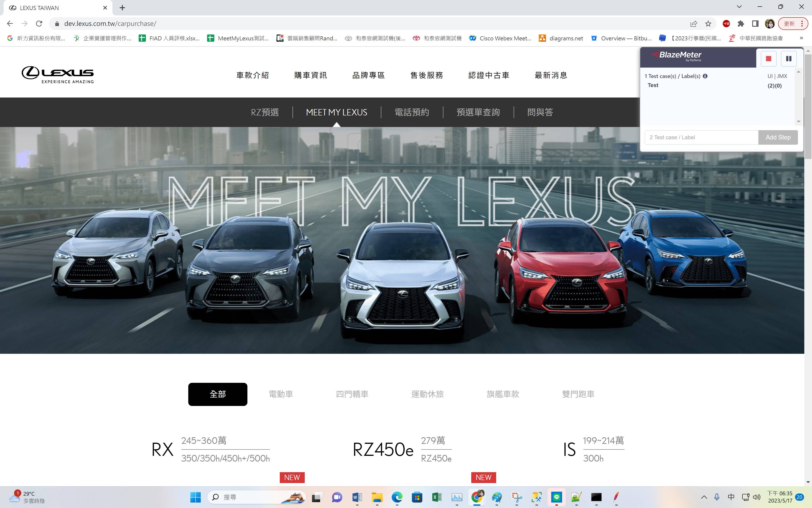The image size is (812, 508).
Task: Open Windows Start menu
Action: point(195,497)
